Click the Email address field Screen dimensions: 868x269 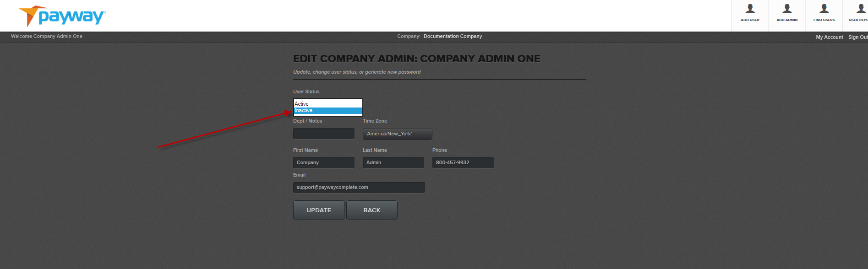pos(359,188)
